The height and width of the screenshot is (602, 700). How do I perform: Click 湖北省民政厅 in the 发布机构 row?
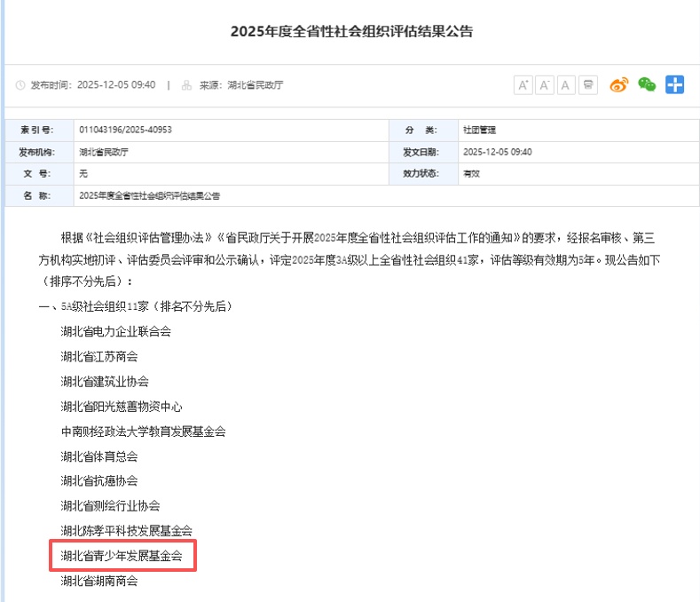tap(104, 152)
